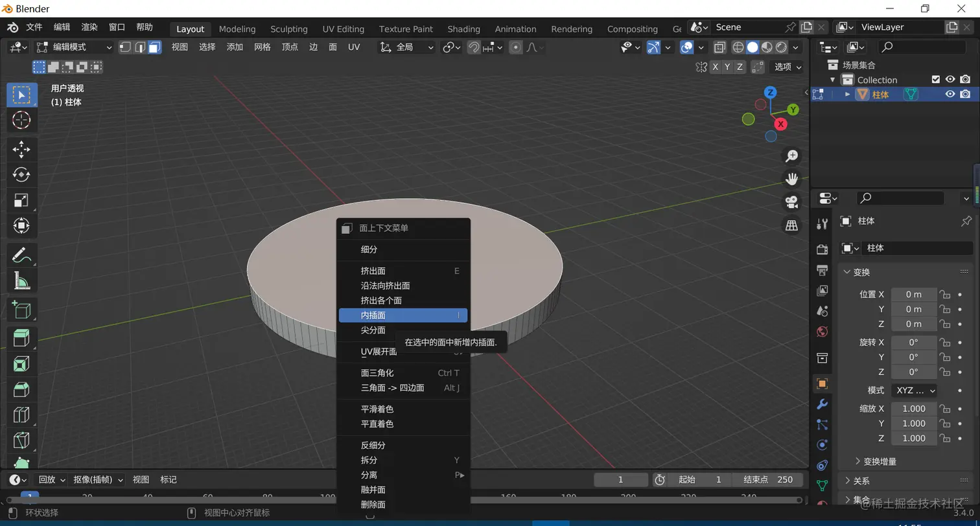Activate the Transform tool
The width and height of the screenshot is (980, 526).
coord(21,225)
